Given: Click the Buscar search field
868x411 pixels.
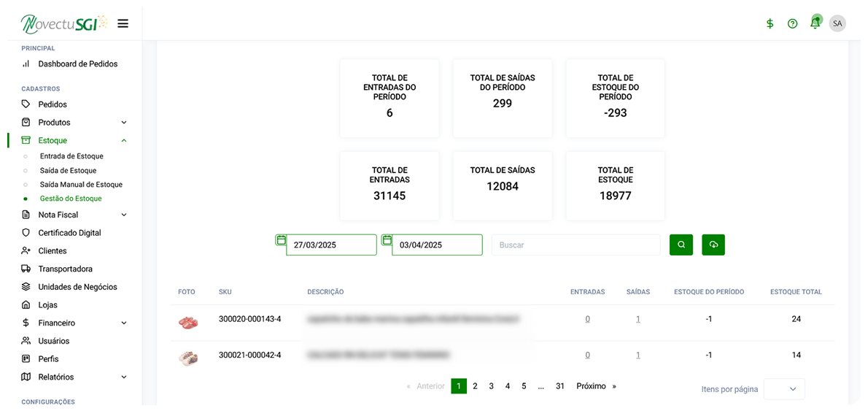Looking at the screenshot, I should [576, 245].
